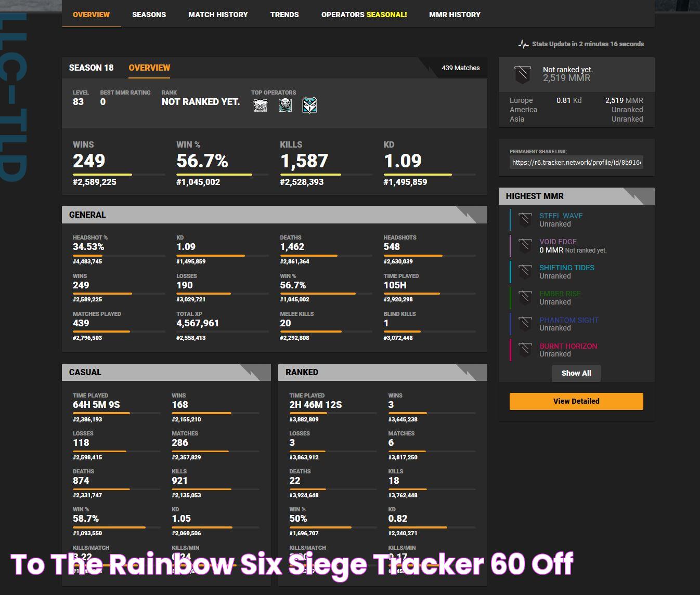This screenshot has height=595, width=700.
Task: Open the Burnt Horizon season link
Action: point(568,346)
